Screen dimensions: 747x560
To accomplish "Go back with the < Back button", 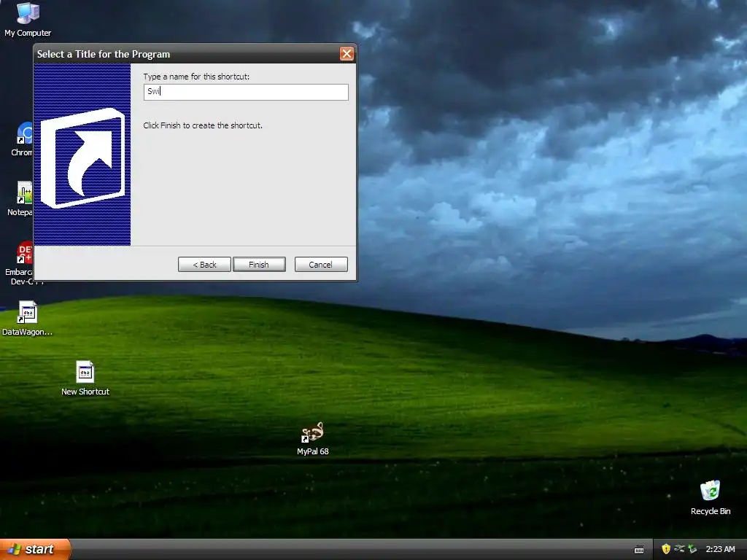I will pyautogui.click(x=204, y=264).
